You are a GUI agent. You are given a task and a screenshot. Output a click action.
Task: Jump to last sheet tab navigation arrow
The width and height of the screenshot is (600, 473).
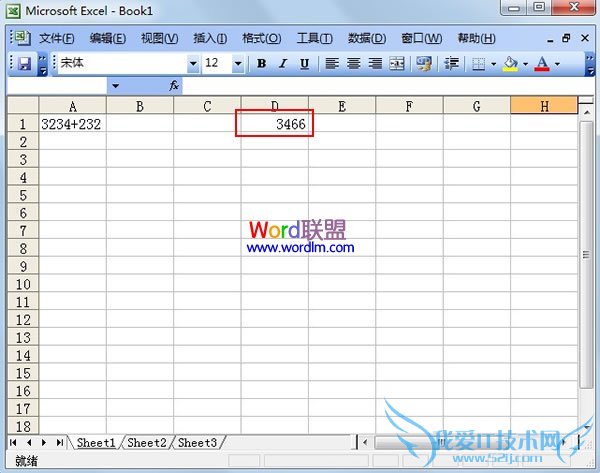pos(59,443)
